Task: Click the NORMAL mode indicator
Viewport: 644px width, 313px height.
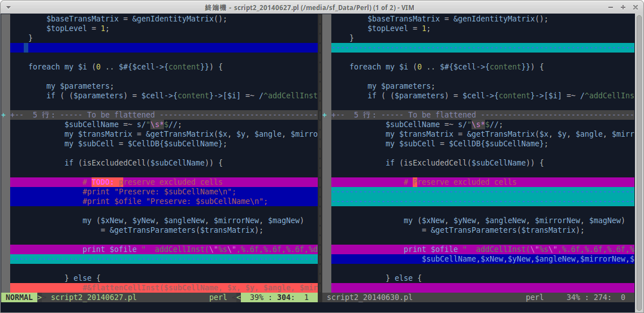Action: (19, 297)
